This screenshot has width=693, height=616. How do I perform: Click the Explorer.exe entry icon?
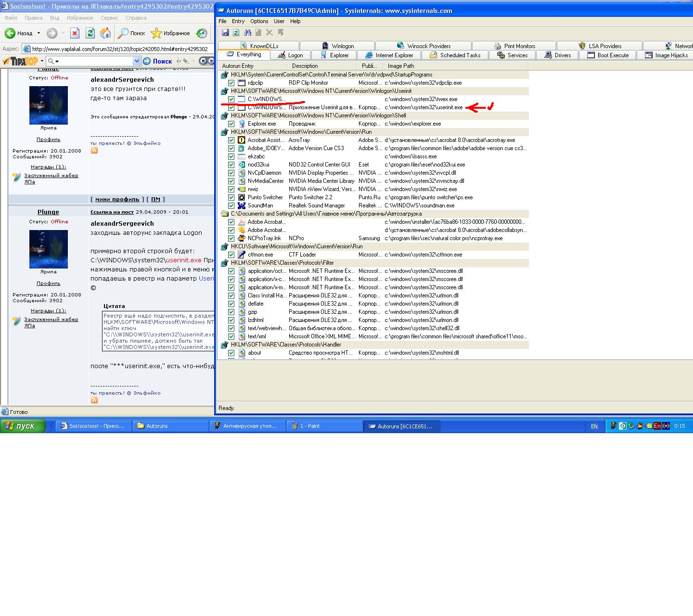242,124
